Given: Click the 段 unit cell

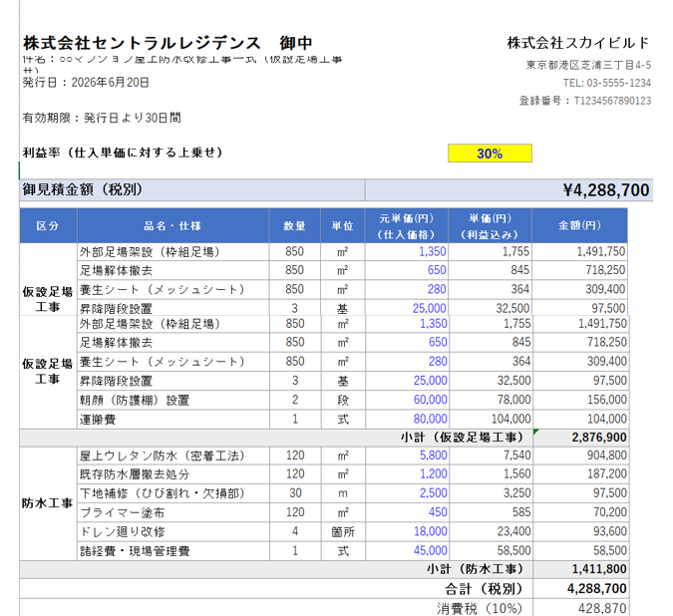Looking at the screenshot, I should coord(343,400).
